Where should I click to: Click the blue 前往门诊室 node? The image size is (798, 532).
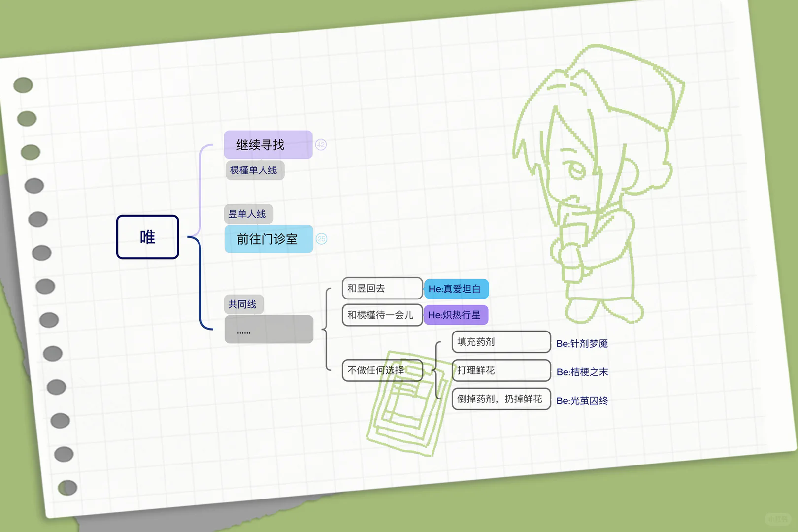[x=268, y=239]
